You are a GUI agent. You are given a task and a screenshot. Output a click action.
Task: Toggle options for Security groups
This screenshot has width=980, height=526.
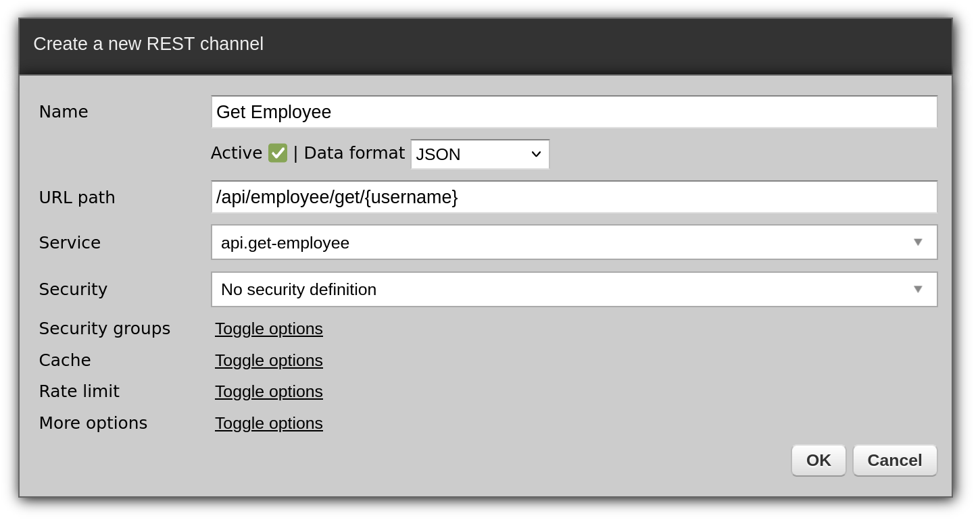[x=268, y=329]
